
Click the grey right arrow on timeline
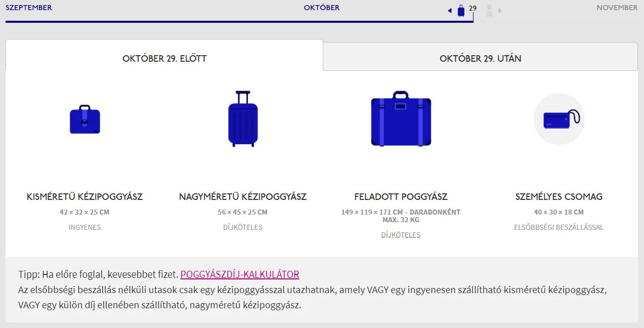coord(500,11)
